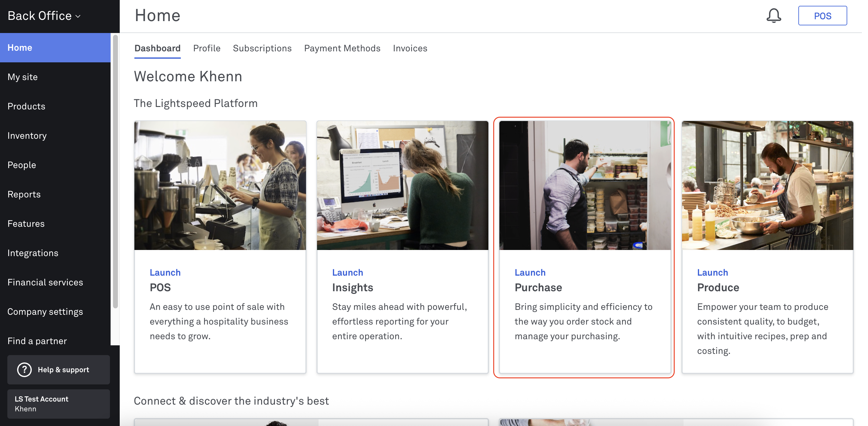Click Connect & discover the industry's best heading

(231, 401)
